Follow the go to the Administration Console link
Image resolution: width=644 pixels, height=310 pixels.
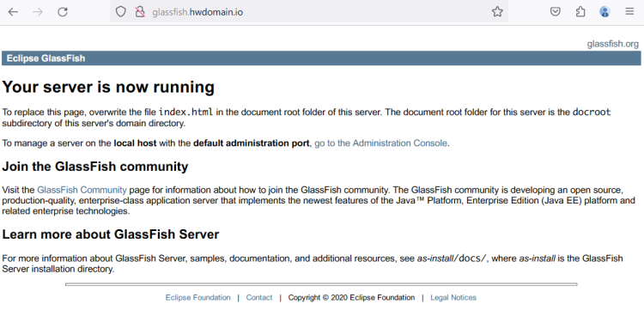[380, 143]
